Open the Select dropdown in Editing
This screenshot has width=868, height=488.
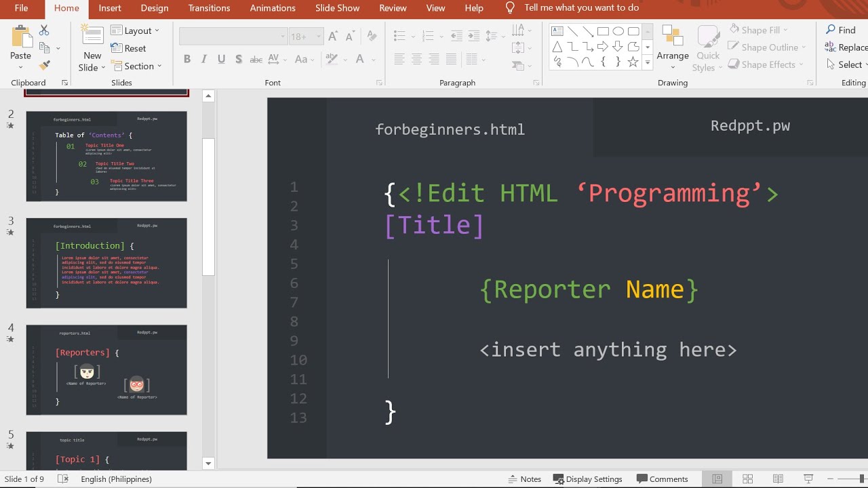click(848, 65)
